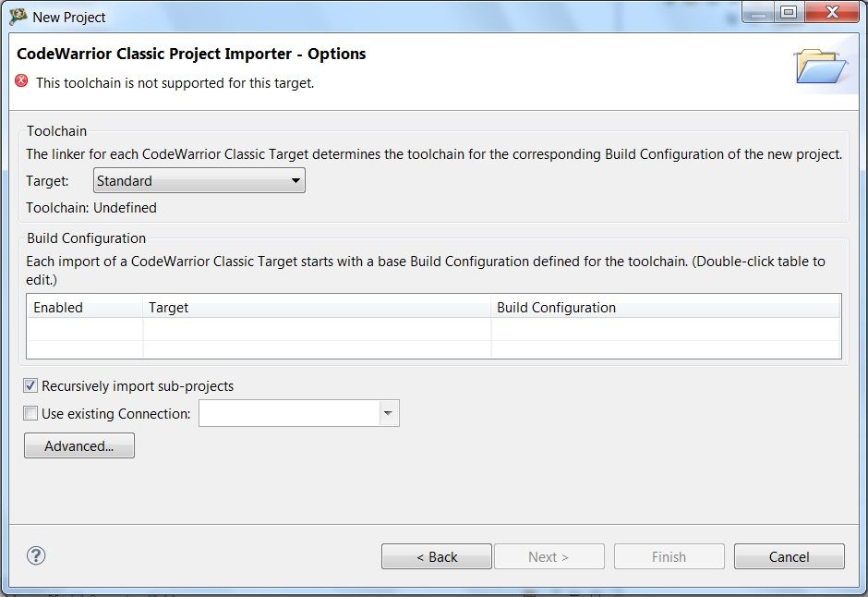Click the red error icon beside the message
This screenshot has width=868, height=597.
point(22,81)
